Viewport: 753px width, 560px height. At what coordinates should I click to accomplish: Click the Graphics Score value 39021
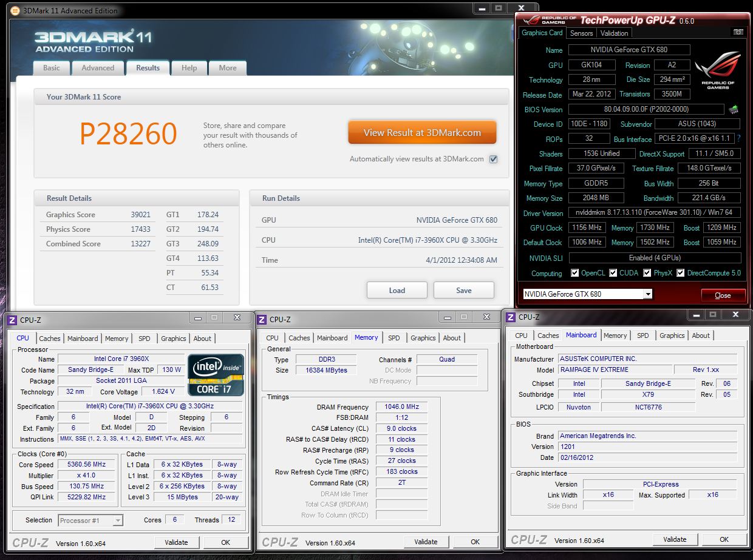click(x=140, y=215)
